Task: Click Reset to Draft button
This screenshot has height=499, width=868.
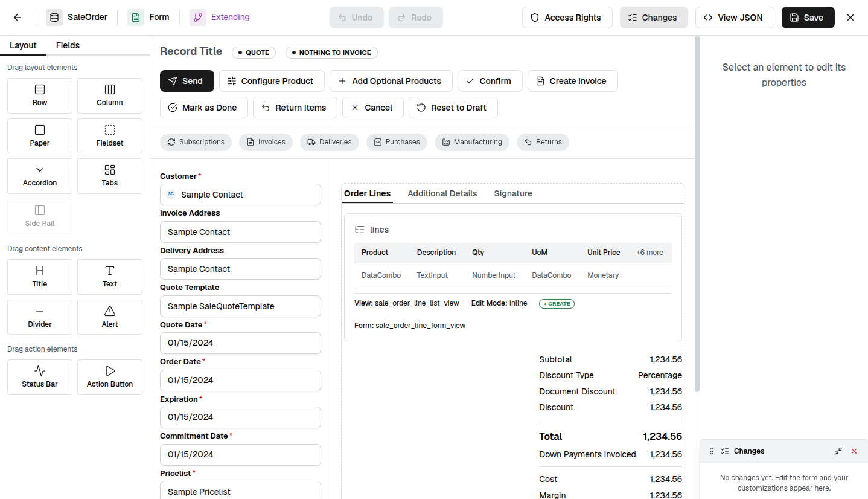Action: pyautogui.click(x=453, y=108)
